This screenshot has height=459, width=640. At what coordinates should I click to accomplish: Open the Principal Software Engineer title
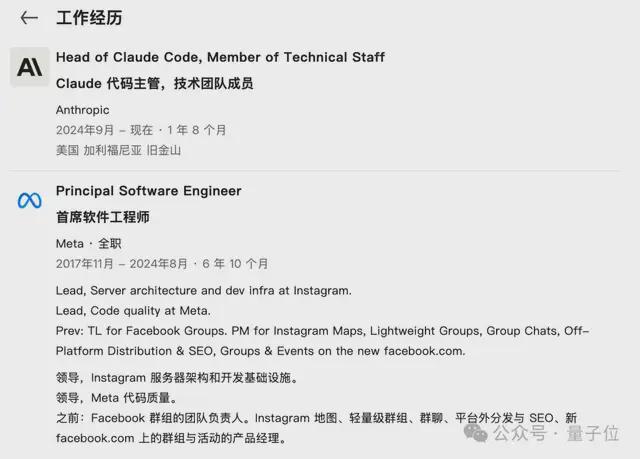point(148,191)
